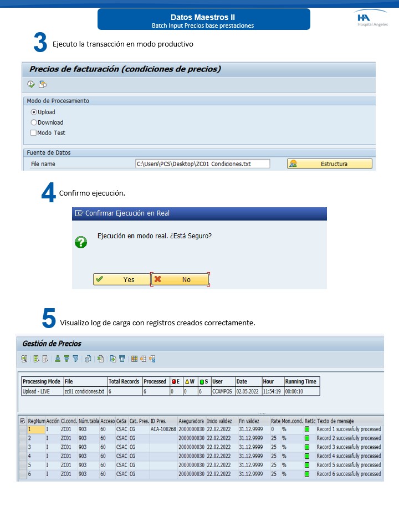Viewport: 399px width, 532px height.
Task: Click the Aseguradora column header
Action: pyautogui.click(x=191, y=421)
